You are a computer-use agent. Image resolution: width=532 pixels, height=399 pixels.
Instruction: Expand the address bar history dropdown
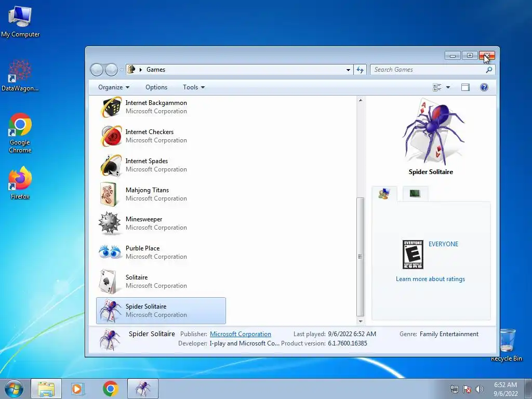click(348, 70)
